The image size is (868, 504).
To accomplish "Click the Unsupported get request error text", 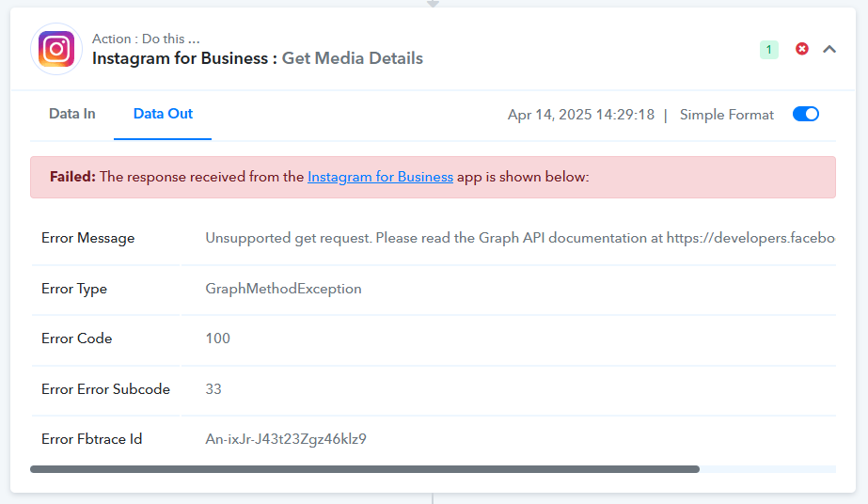I will click(520, 238).
